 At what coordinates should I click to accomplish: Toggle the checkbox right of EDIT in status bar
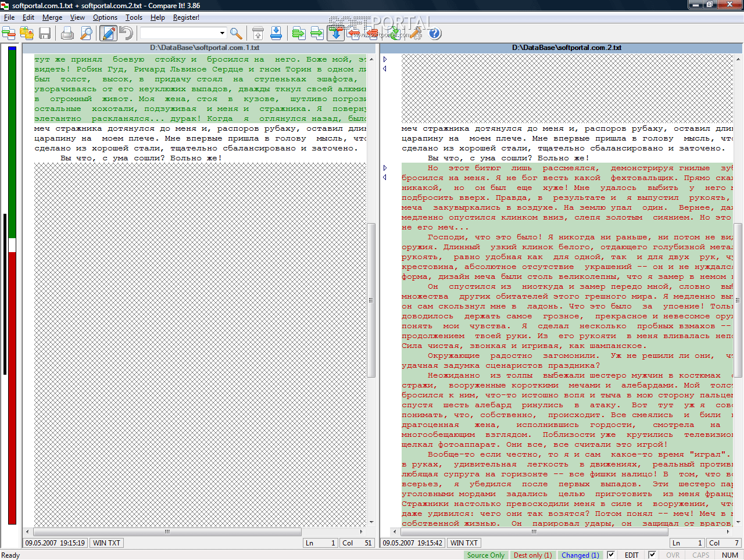click(x=652, y=555)
